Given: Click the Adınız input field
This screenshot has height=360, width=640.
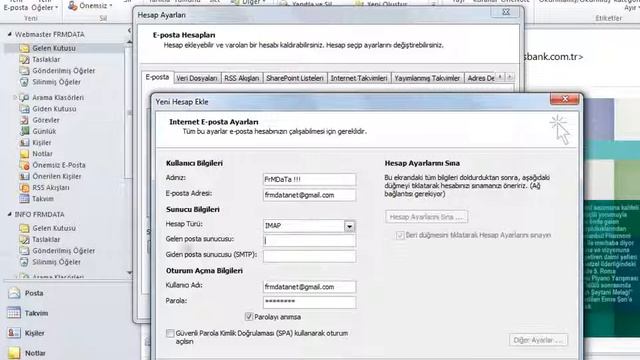Looking at the screenshot, I should [309, 180].
